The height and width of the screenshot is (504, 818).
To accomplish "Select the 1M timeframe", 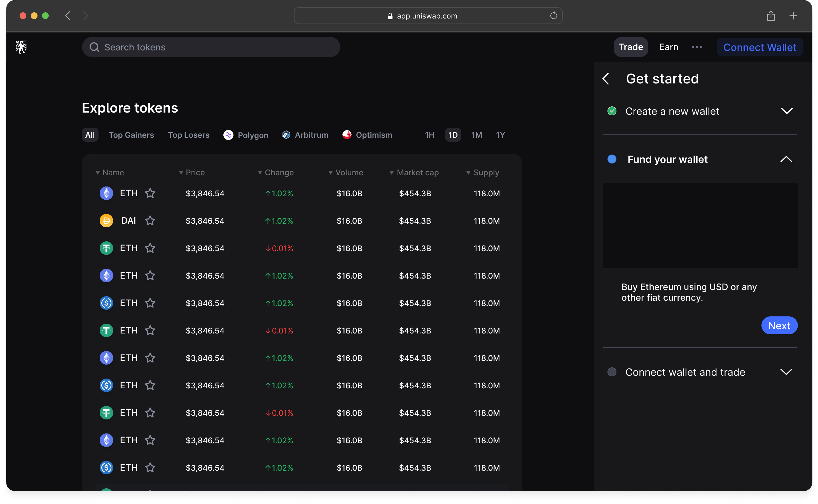I will (x=476, y=135).
